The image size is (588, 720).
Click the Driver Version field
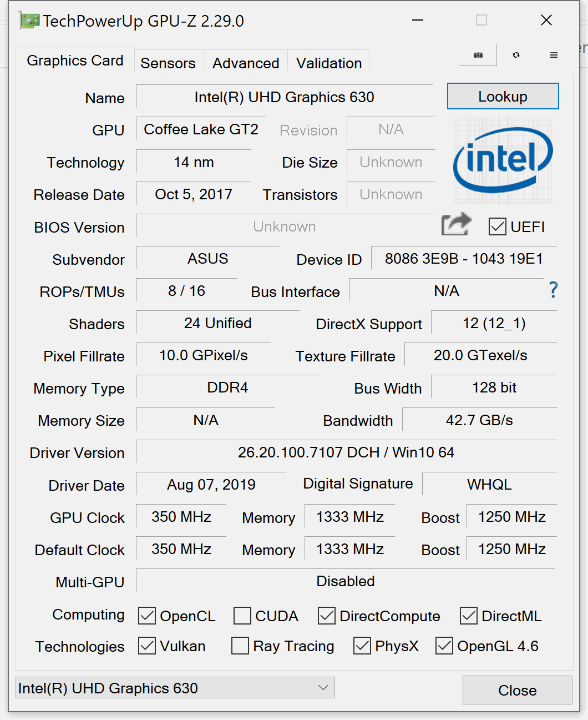pyautogui.click(x=346, y=452)
